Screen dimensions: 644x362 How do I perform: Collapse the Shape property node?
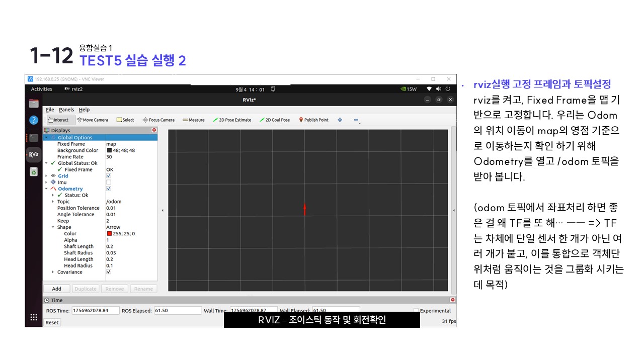(x=53, y=227)
